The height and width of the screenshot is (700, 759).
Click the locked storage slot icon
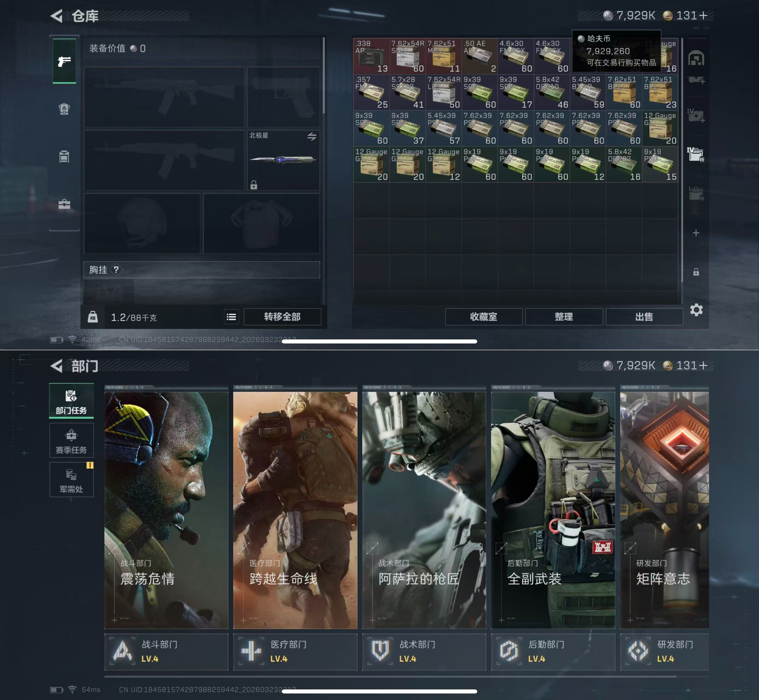pos(696,272)
